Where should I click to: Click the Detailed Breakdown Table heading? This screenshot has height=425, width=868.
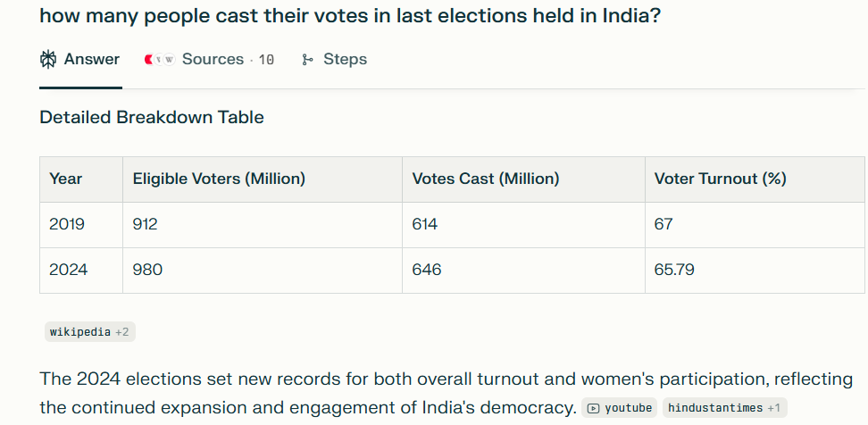pos(152,117)
